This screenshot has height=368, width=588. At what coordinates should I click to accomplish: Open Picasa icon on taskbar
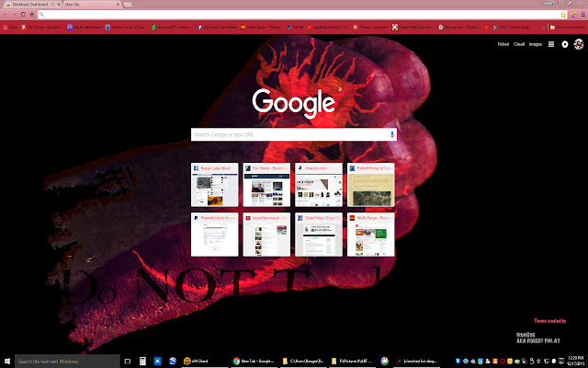pyautogui.click(x=384, y=362)
